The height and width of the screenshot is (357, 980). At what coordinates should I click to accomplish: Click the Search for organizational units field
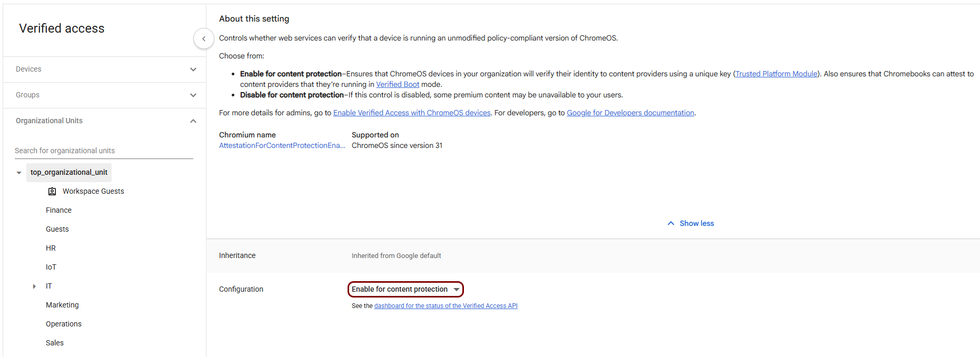coord(104,151)
